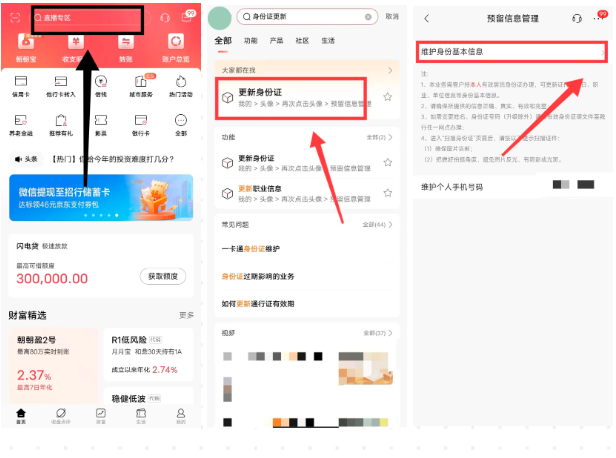Tap 取消 to cancel the search
This screenshot has height=458, width=616.
click(392, 16)
